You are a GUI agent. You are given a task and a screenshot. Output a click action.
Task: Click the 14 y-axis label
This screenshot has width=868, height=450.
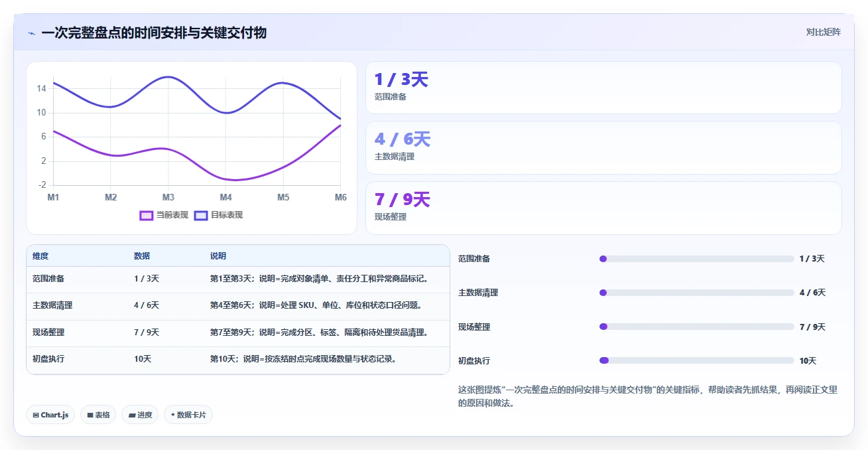point(41,88)
